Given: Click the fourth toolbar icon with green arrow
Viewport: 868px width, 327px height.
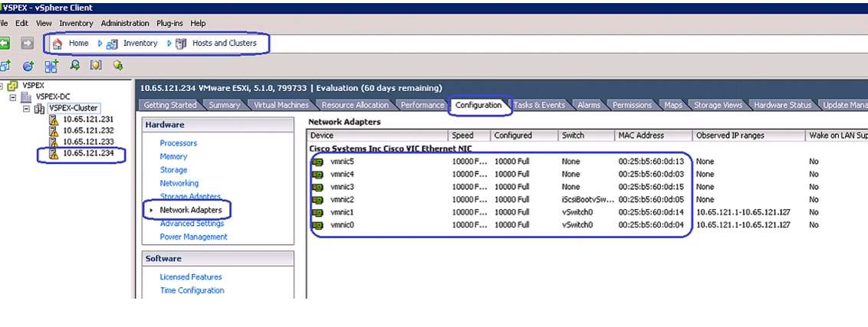Looking at the screenshot, I should click(74, 65).
